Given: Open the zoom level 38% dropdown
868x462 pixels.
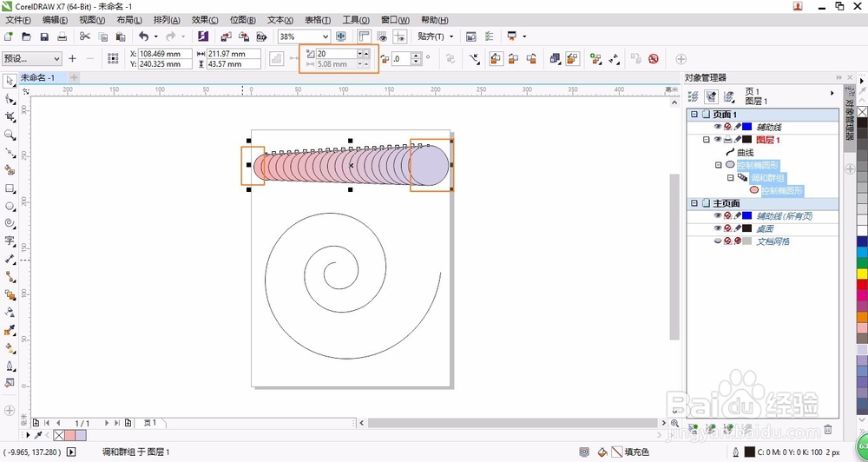Looking at the screenshot, I should point(325,36).
